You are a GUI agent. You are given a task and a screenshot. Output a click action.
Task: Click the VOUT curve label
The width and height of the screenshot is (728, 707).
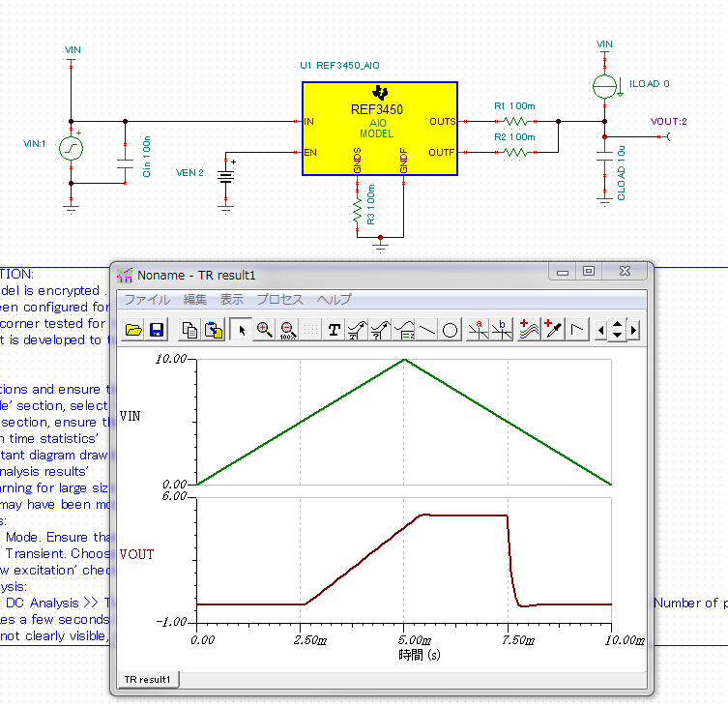click(x=136, y=554)
